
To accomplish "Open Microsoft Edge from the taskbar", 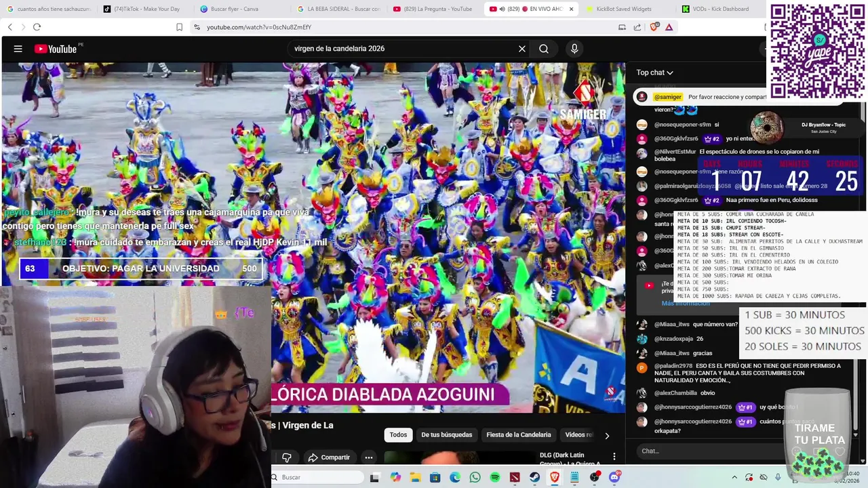I will point(455,477).
